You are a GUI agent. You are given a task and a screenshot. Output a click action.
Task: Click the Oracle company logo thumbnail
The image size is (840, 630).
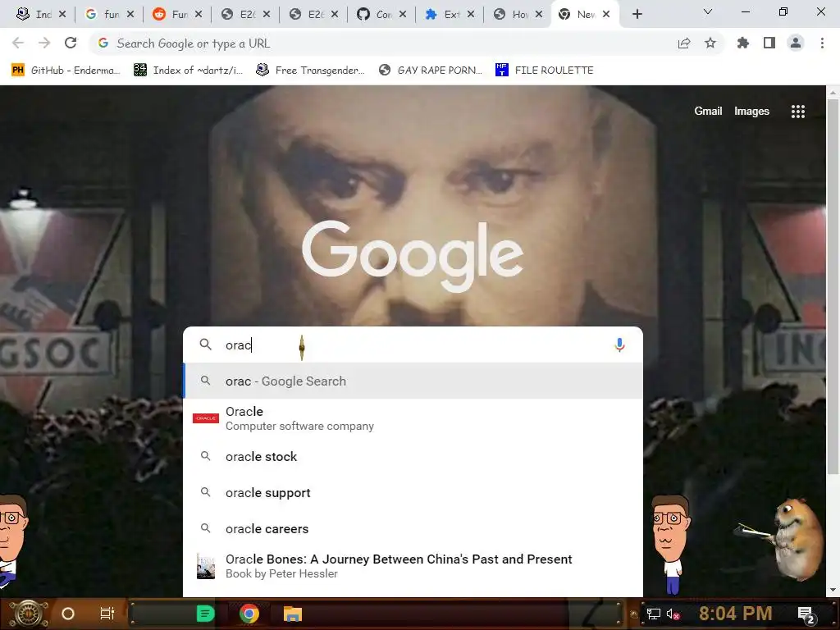coord(206,418)
